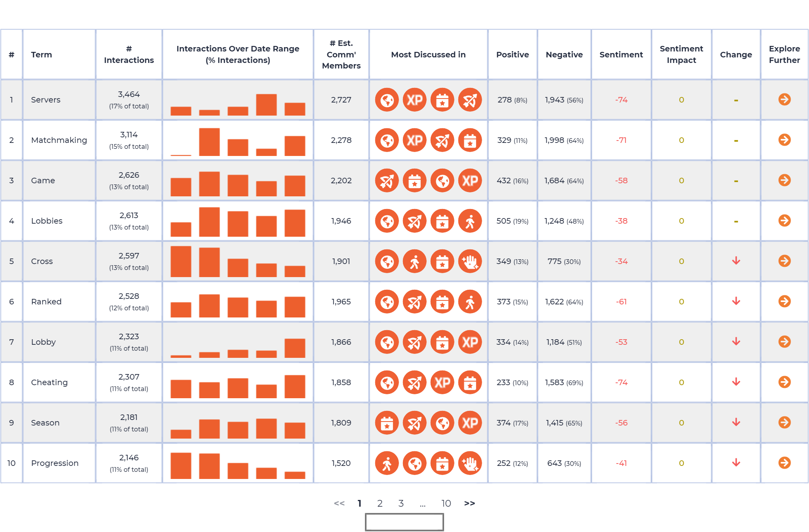
Task: Click the previous page double-chevron
Action: tap(339, 503)
